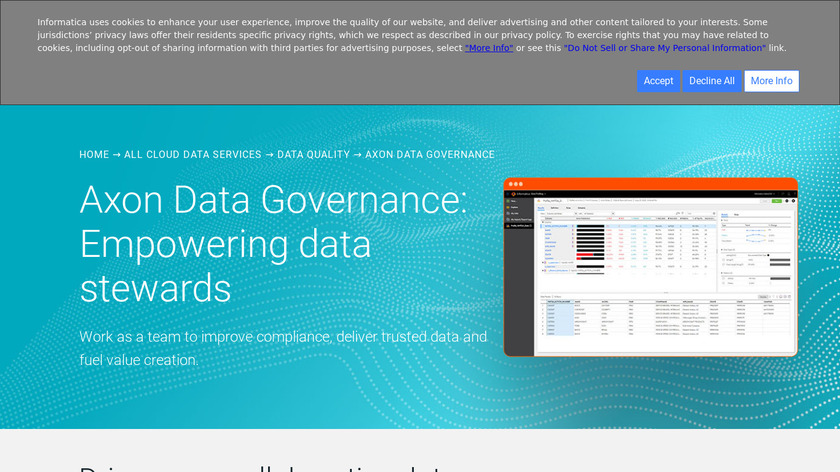
Task: Open ALL CLOUD DATA SERVICES breadcrumb
Action: (x=193, y=155)
